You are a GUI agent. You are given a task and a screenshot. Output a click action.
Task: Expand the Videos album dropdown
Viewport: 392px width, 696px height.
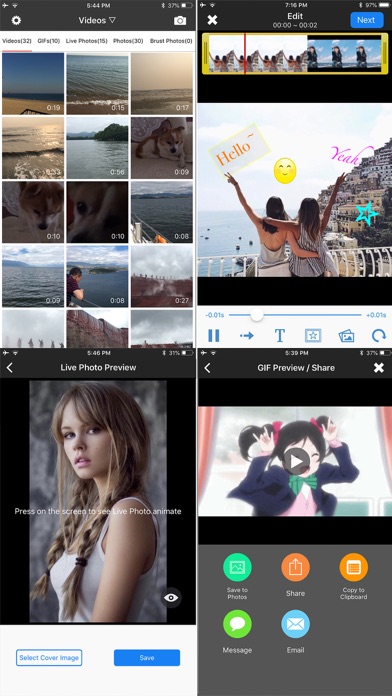point(97,20)
